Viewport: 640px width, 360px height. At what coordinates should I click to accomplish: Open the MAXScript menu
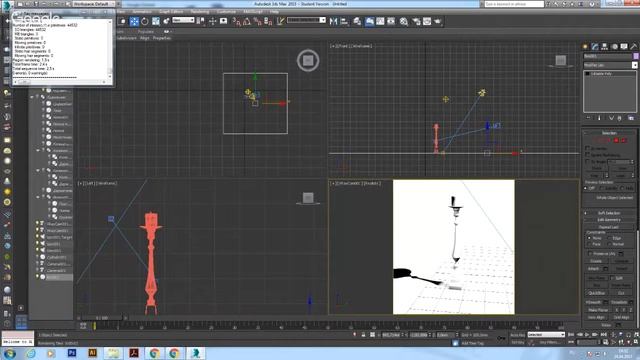(x=253, y=12)
